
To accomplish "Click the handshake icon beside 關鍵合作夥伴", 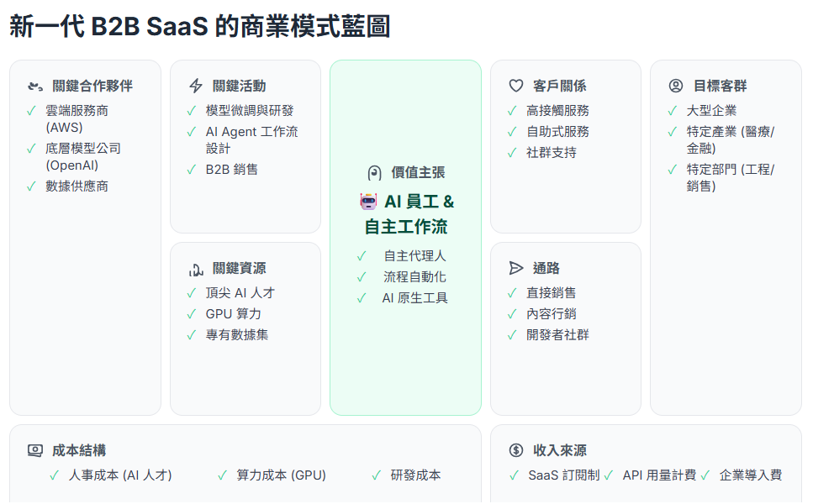I will [x=34, y=86].
